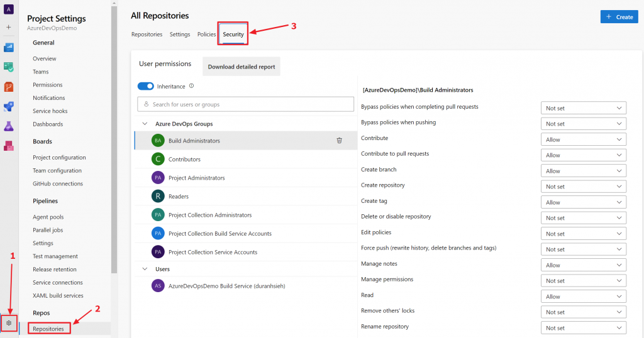Open Artifacts icon in left rail
The width and height of the screenshot is (644, 338).
pyautogui.click(x=9, y=146)
